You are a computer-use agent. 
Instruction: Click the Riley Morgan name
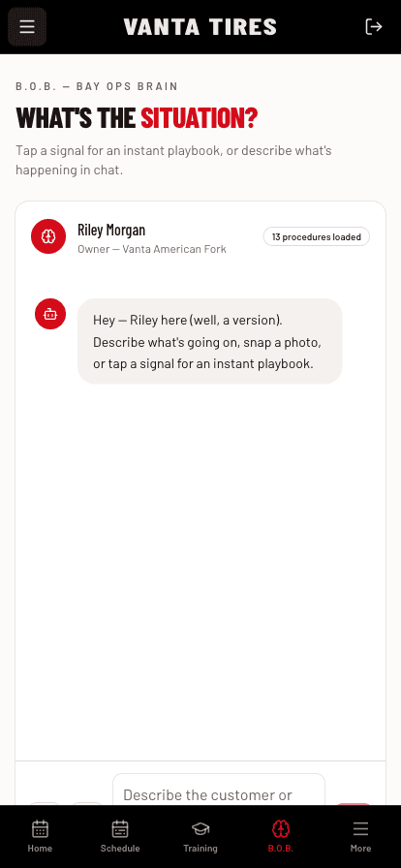[x=111, y=230]
